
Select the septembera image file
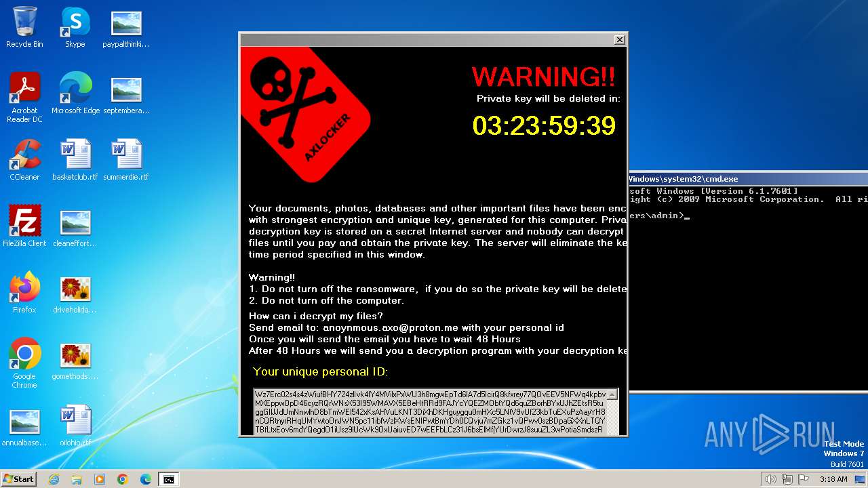tap(126, 94)
